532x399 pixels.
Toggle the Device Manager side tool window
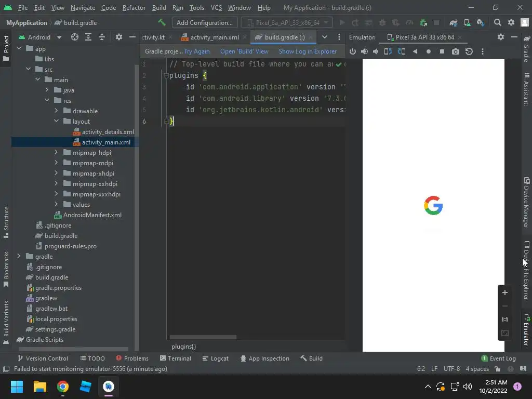pos(526,202)
